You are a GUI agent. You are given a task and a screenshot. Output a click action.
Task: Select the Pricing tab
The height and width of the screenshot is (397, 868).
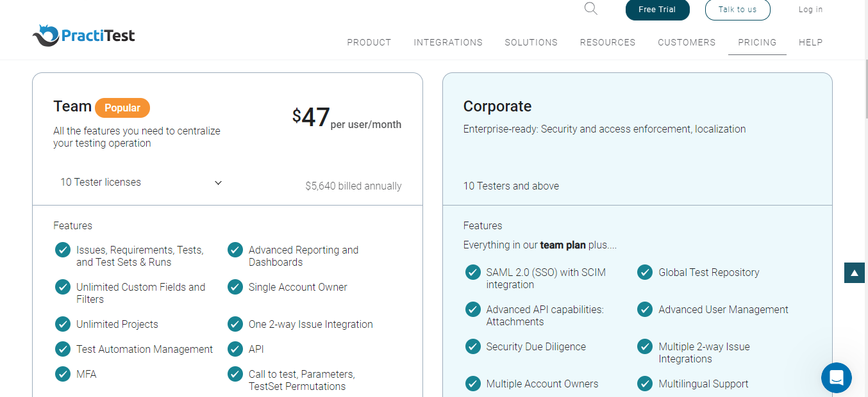757,42
